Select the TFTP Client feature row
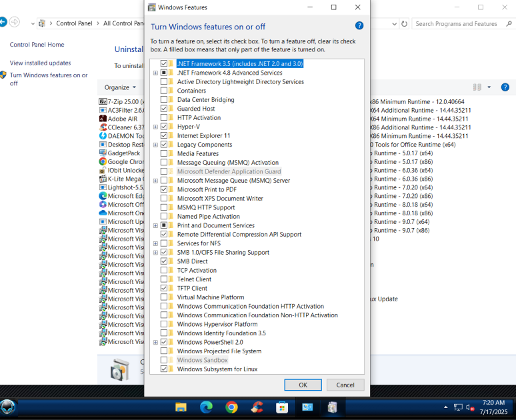This screenshot has height=420, width=516. [x=192, y=288]
